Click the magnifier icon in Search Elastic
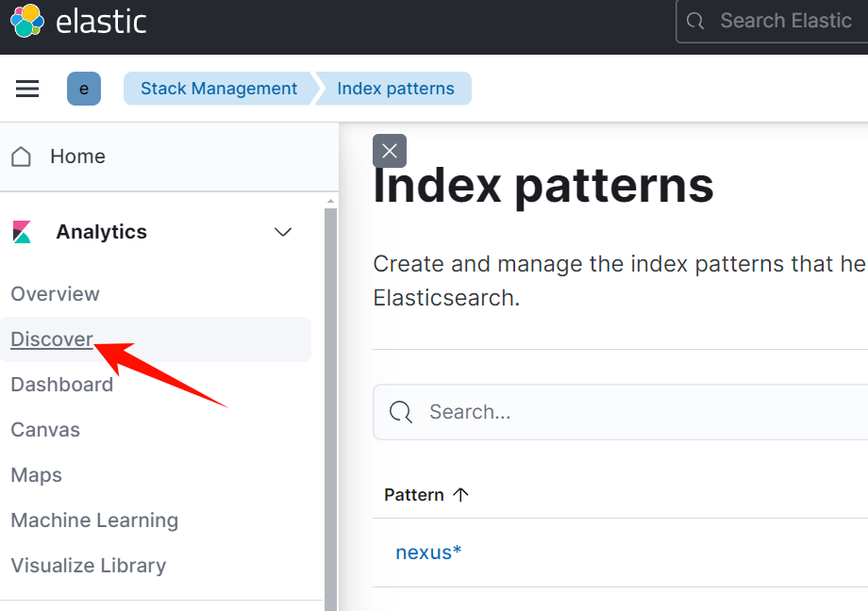868x611 pixels. coord(695,21)
